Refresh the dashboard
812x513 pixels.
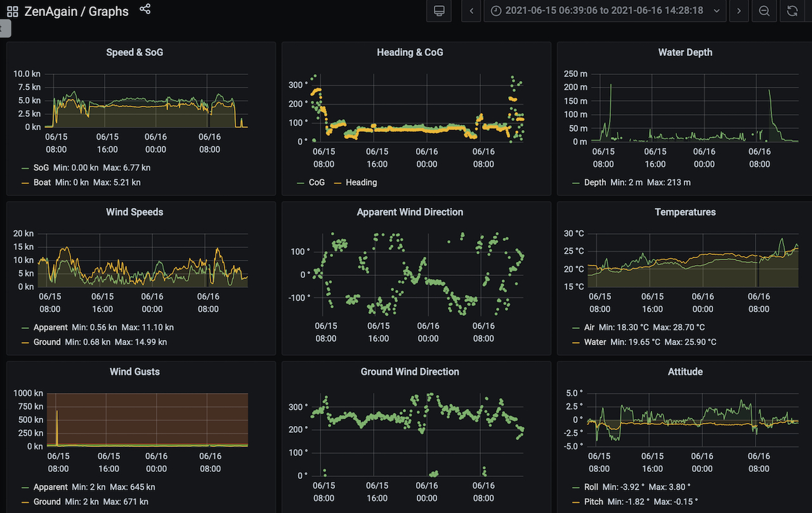pos(792,11)
